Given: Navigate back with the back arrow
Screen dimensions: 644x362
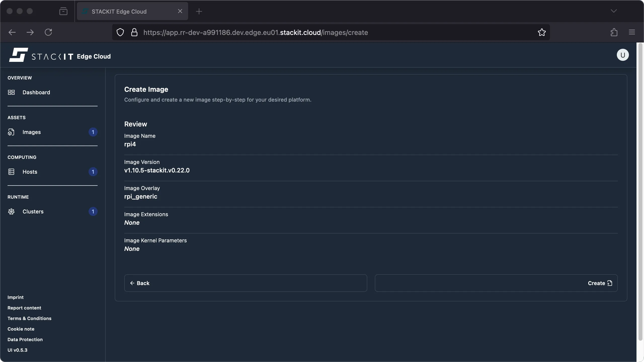Looking at the screenshot, I should tap(12, 32).
